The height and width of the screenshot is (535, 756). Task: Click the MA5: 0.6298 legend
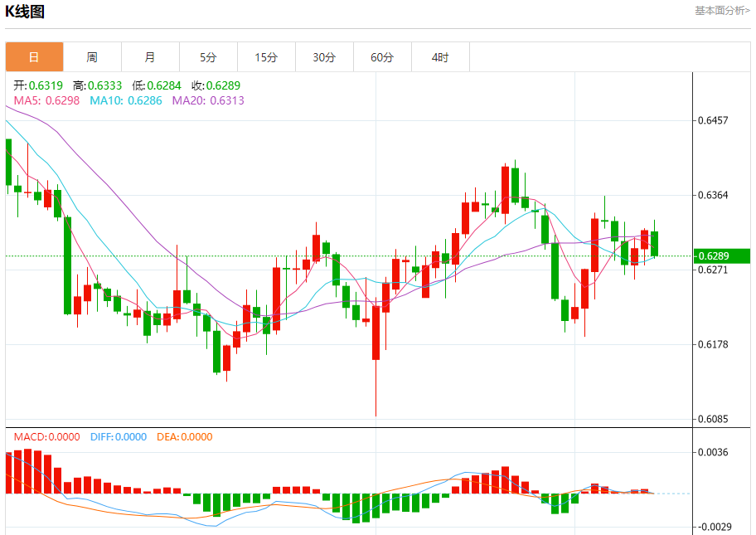tap(46, 100)
